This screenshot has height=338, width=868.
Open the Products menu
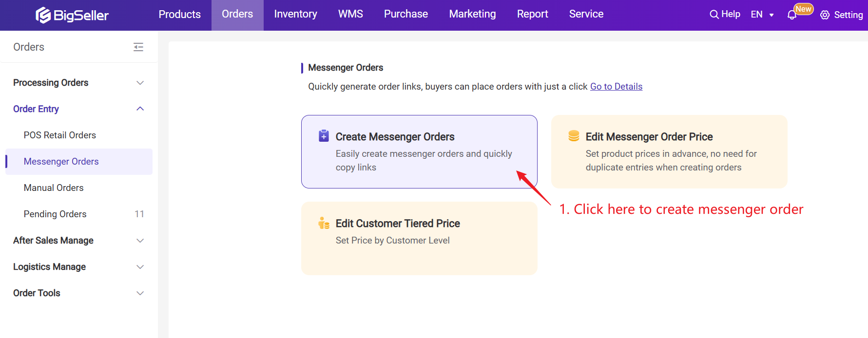(x=180, y=15)
